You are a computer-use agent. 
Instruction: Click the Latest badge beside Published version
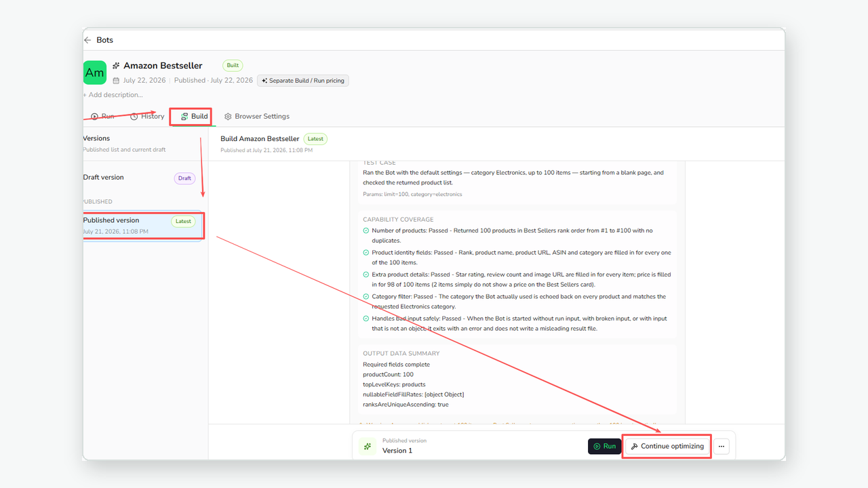coord(183,221)
